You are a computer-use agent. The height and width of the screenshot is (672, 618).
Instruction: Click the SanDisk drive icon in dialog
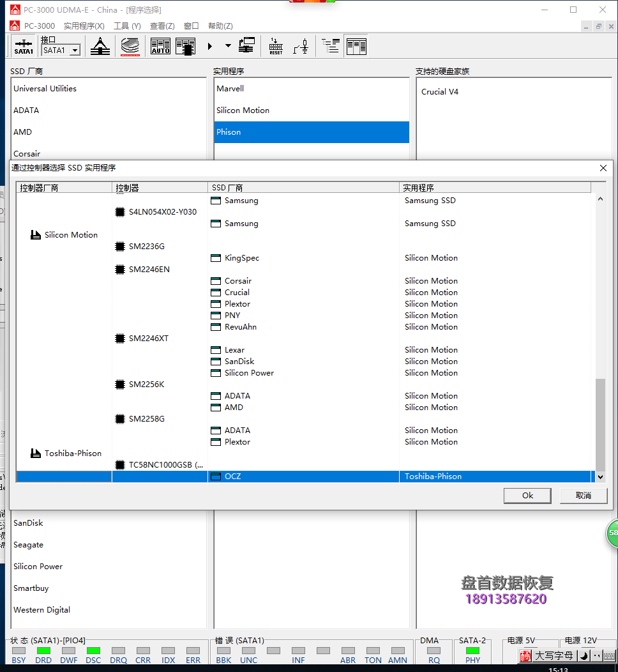(x=216, y=362)
